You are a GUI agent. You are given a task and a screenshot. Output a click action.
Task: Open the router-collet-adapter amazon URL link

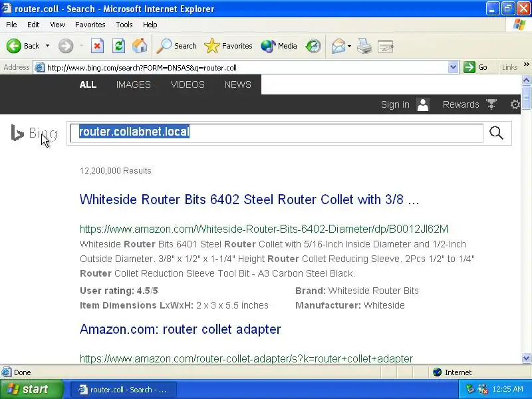pyautogui.click(x=246, y=358)
